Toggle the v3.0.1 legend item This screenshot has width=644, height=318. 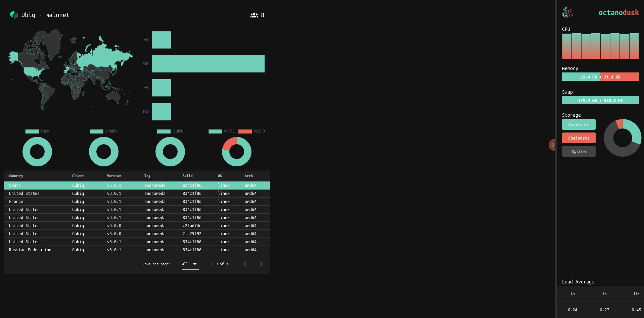coord(222,131)
